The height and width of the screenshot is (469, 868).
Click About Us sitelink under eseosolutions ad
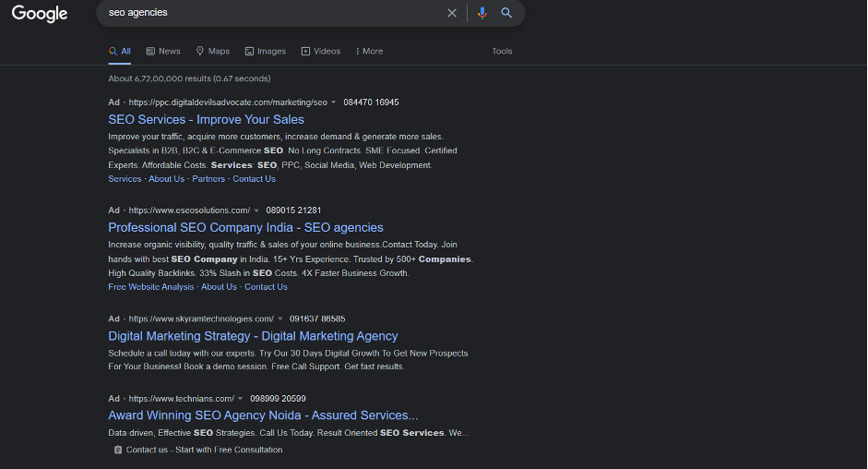[x=219, y=287]
